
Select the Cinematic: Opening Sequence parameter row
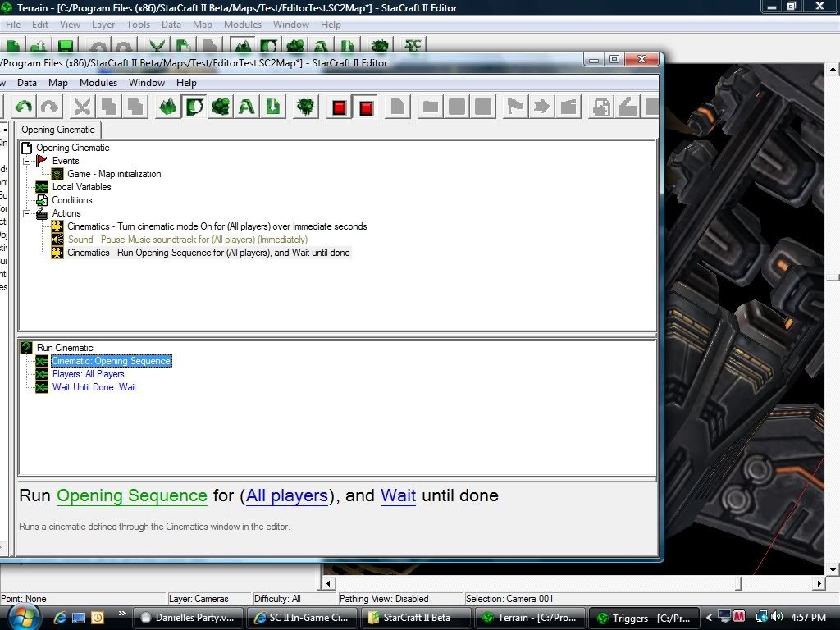[x=112, y=361]
